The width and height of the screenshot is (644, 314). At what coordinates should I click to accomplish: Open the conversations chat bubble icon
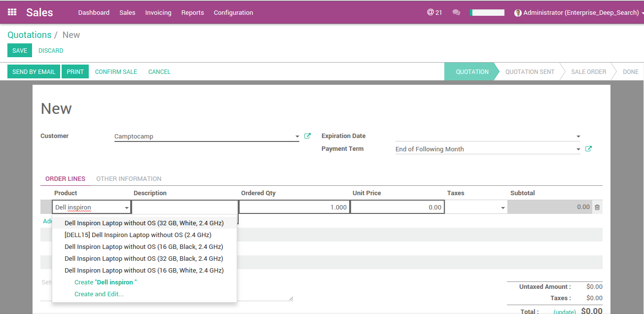click(456, 12)
